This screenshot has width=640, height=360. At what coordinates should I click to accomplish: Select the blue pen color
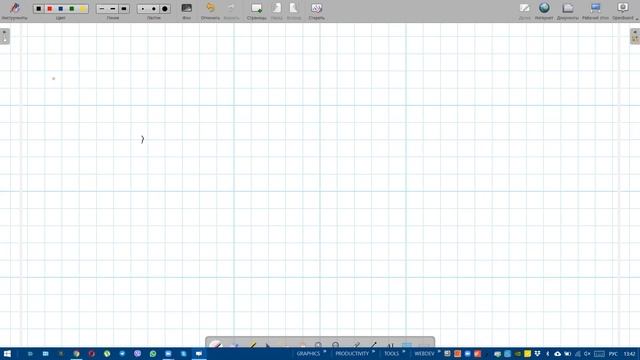click(x=61, y=9)
